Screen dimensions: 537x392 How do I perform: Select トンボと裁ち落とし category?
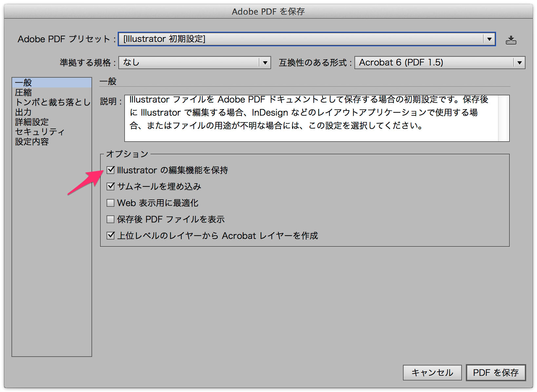coord(51,102)
